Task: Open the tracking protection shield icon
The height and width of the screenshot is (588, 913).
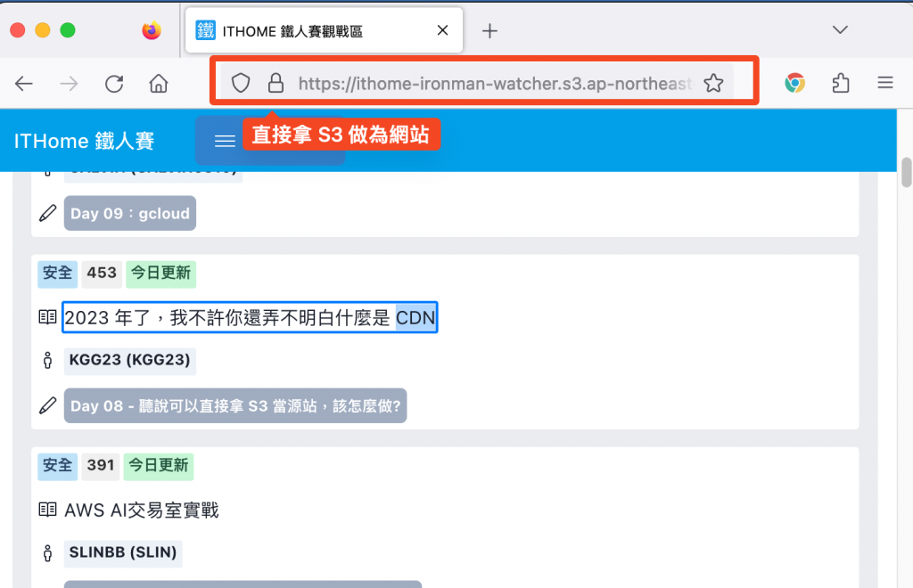Action: point(241,83)
